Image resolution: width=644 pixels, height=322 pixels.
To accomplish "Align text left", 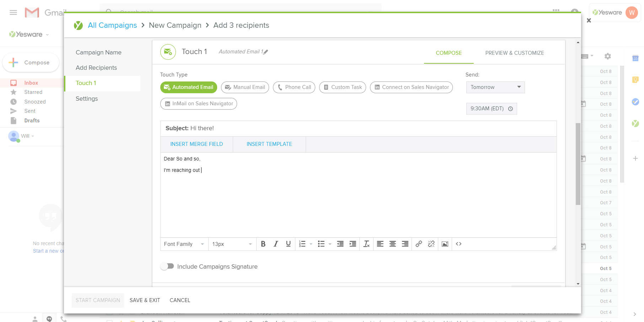I will click(x=380, y=244).
